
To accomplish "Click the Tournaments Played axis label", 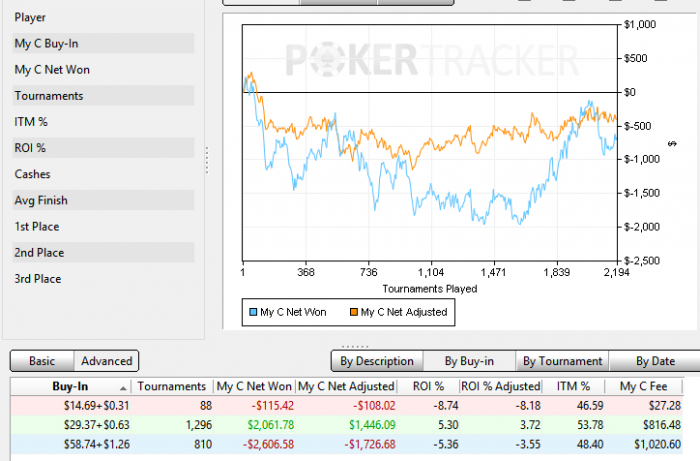I will click(430, 289).
